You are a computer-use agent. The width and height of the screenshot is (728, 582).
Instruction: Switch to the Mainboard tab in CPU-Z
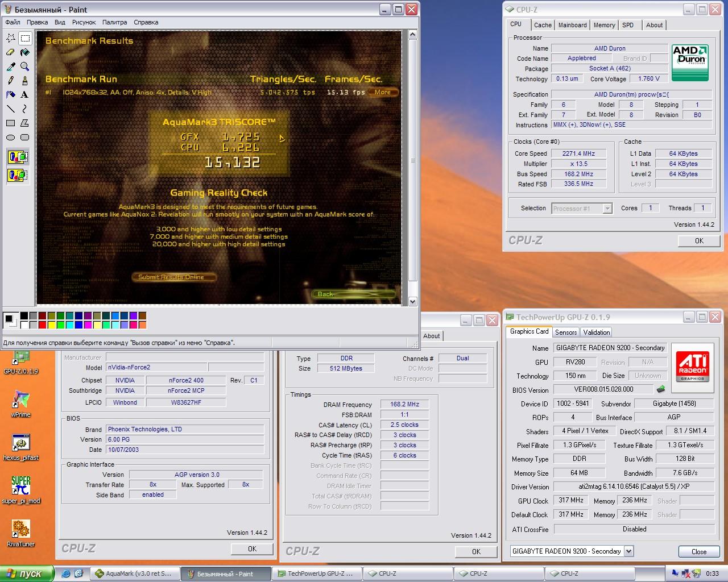[572, 25]
